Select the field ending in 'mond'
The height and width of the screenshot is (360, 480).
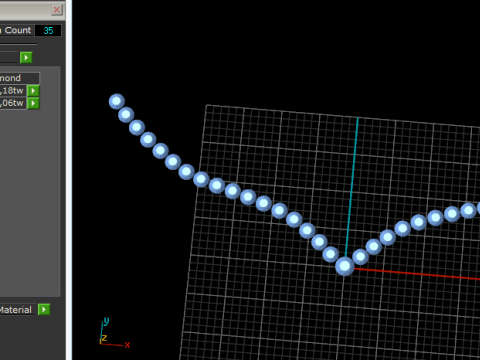tap(19, 78)
